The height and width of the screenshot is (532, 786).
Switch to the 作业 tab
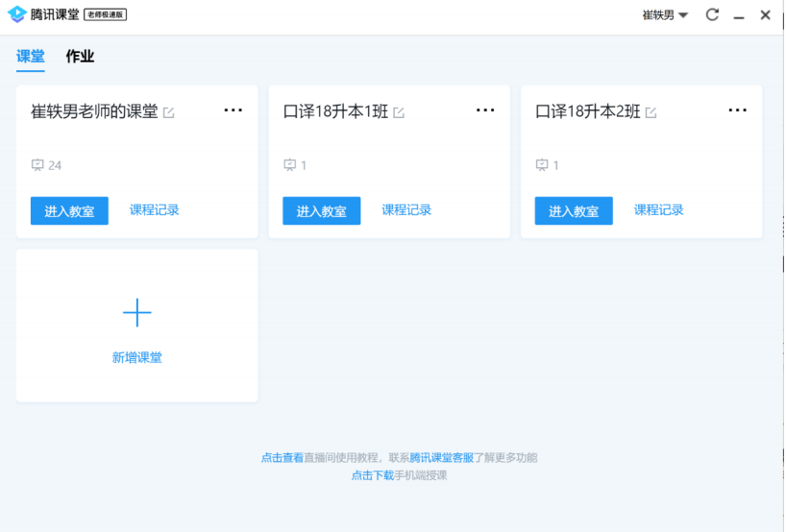[x=80, y=57]
